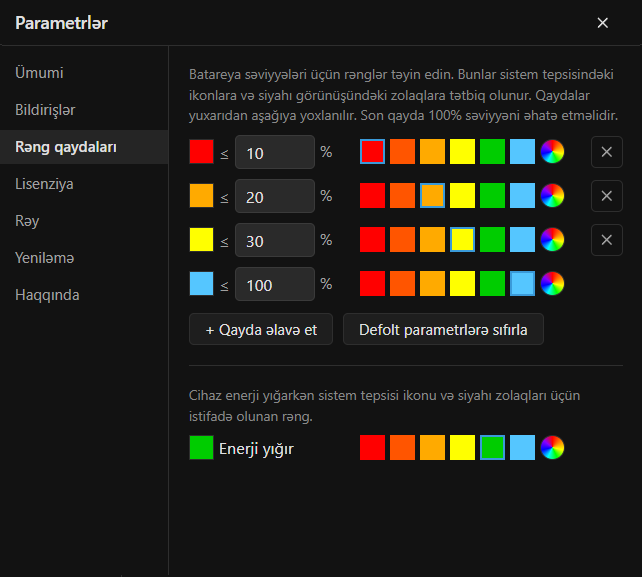Set charging color to yellow swatch
Viewport: 642px width, 577px height.
click(x=462, y=448)
